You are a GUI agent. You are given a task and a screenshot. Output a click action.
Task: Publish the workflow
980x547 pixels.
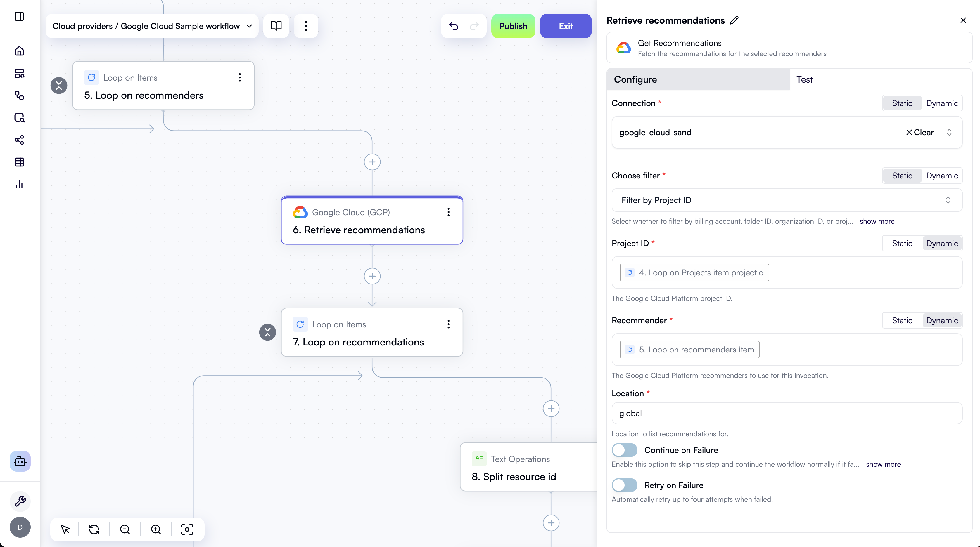point(513,26)
